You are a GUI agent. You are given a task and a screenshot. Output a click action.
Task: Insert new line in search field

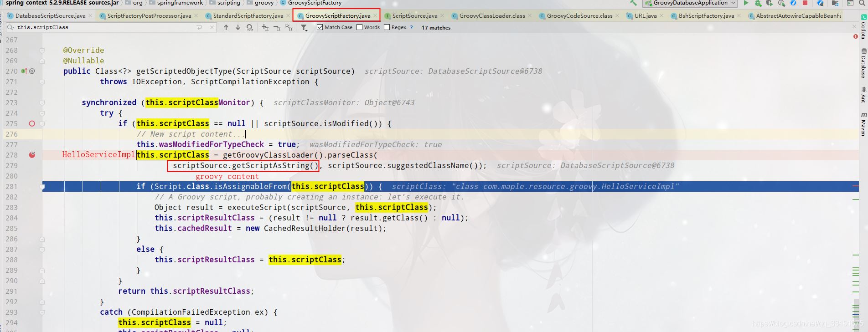[199, 27]
